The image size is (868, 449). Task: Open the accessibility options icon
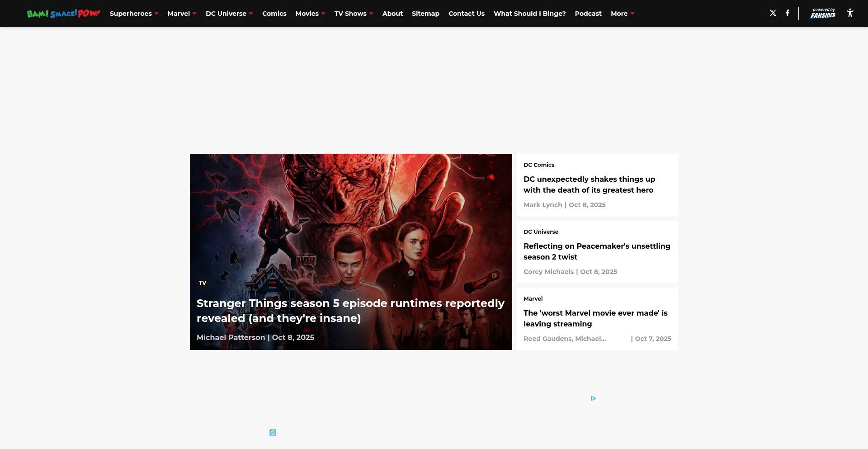coord(849,13)
